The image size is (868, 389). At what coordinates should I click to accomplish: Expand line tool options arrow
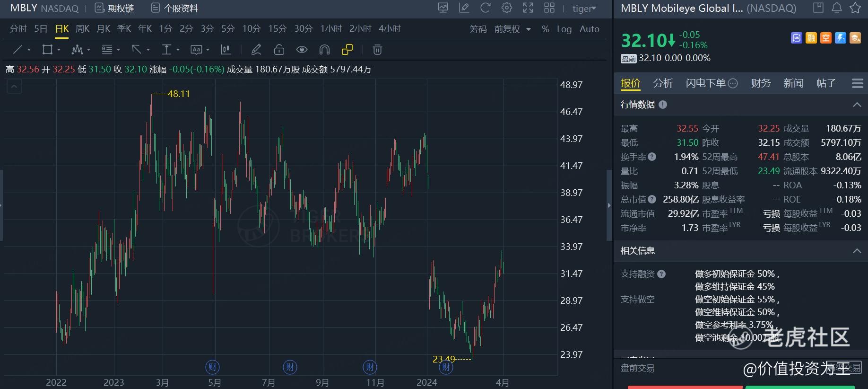point(29,50)
